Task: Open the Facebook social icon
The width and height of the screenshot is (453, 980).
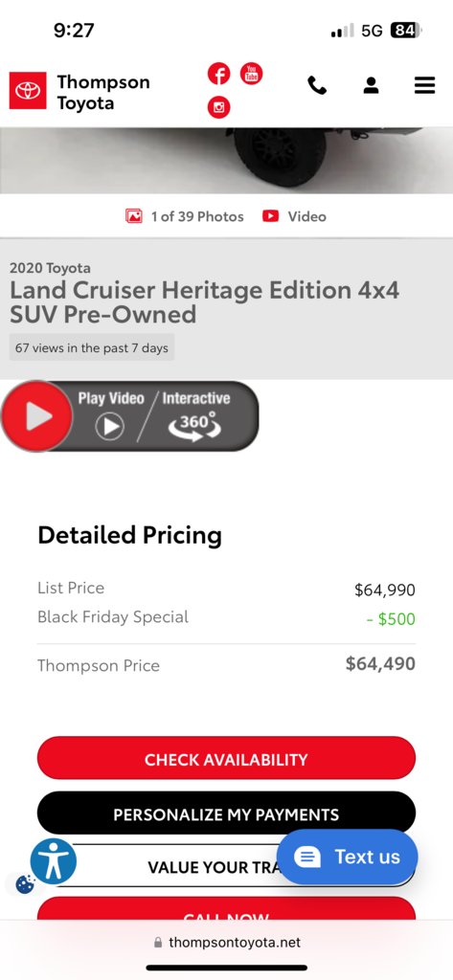Action: pos(219,75)
